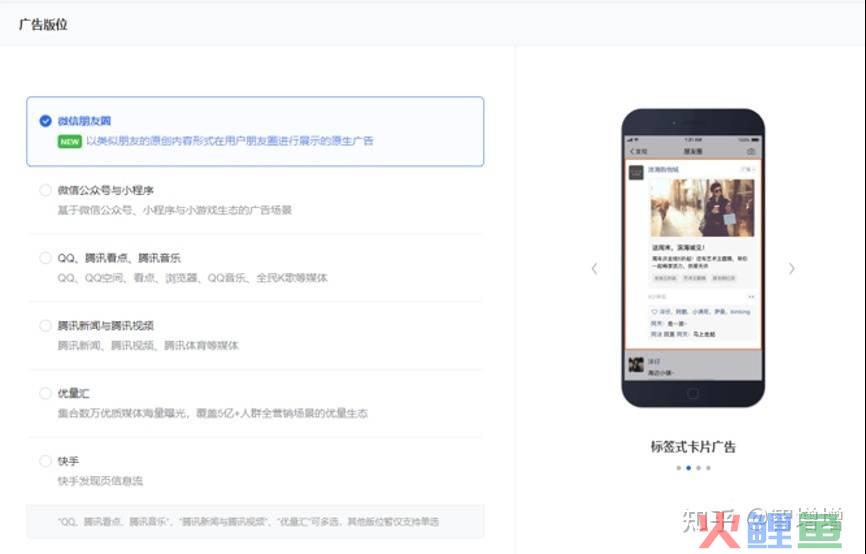Click description text starting with QQ、QQ空间

click(192, 277)
